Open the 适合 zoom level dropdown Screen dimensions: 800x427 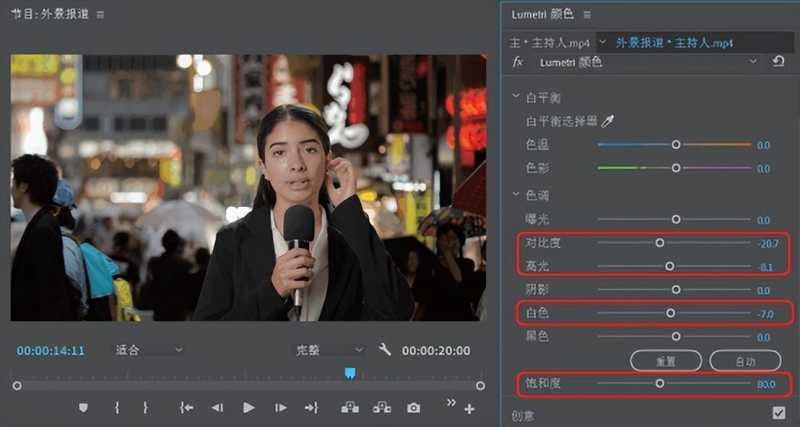coord(148,350)
